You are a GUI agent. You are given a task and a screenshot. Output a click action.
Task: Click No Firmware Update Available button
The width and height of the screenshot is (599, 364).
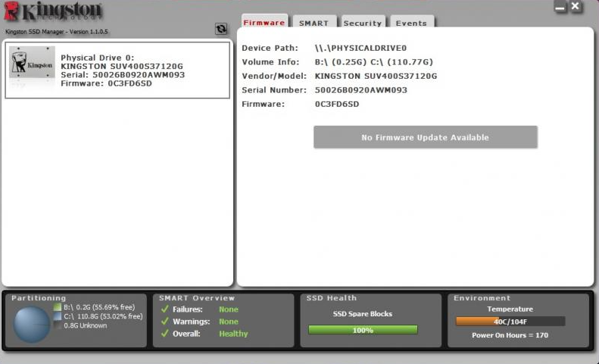[425, 137]
